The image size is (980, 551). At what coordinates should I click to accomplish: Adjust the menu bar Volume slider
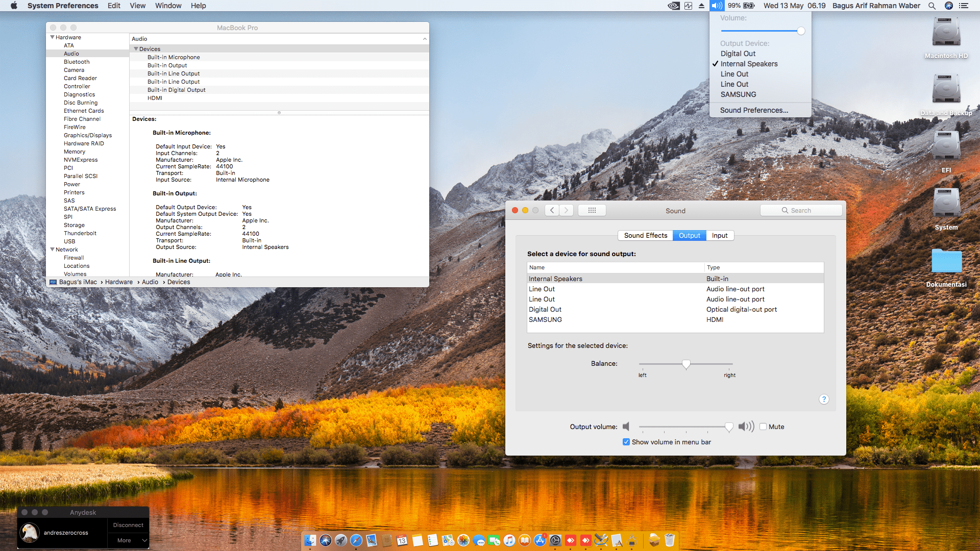763,31
